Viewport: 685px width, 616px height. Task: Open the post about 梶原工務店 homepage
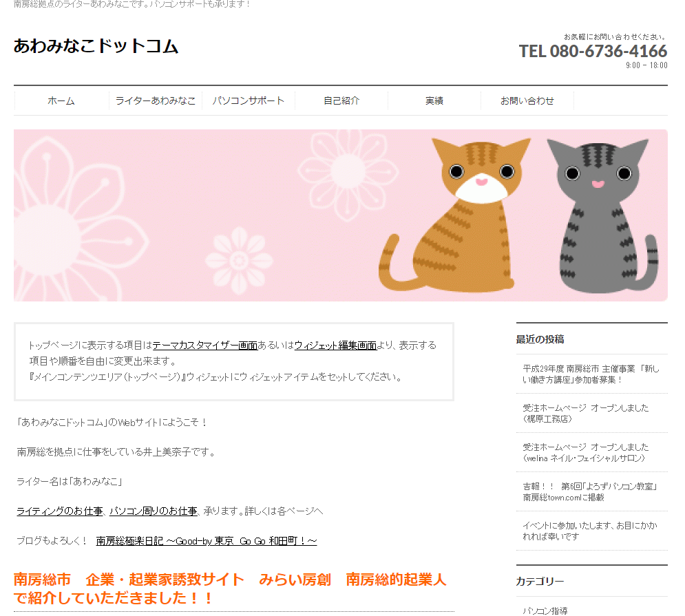click(x=586, y=413)
